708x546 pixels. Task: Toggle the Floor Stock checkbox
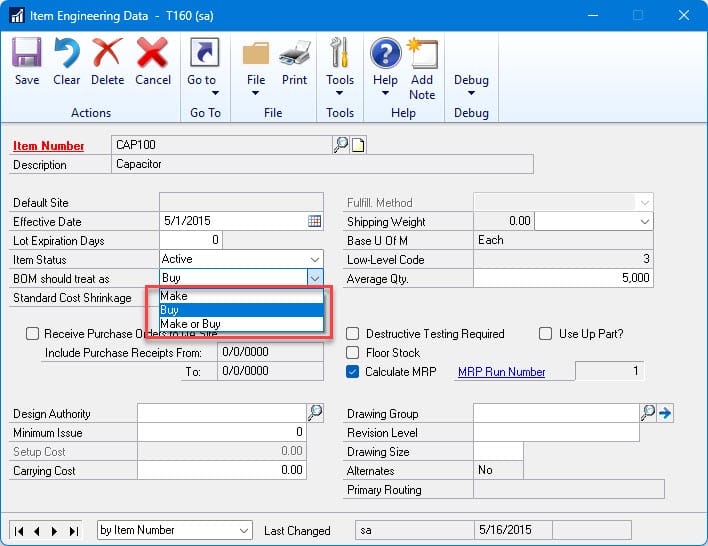[x=353, y=353]
